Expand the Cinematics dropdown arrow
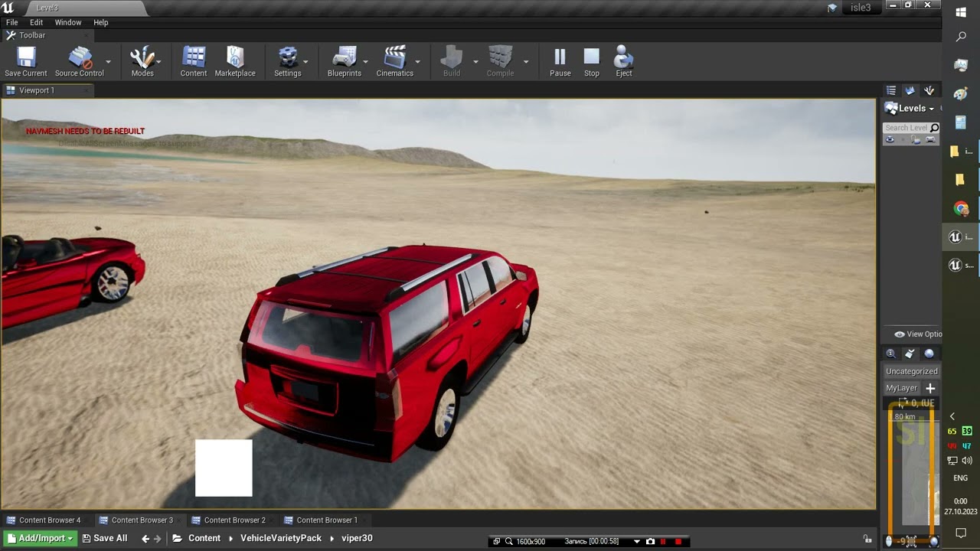The width and height of the screenshot is (980, 551). coord(417,61)
